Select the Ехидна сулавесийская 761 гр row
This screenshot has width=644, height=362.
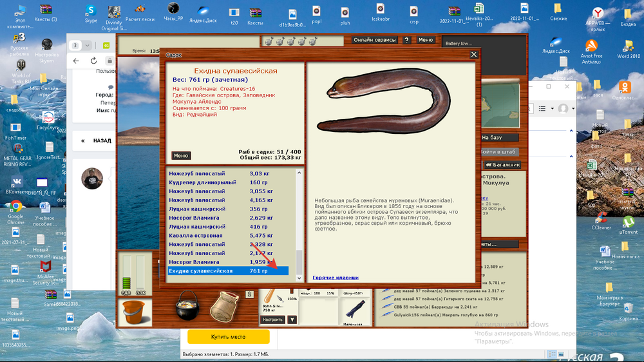tap(229, 271)
